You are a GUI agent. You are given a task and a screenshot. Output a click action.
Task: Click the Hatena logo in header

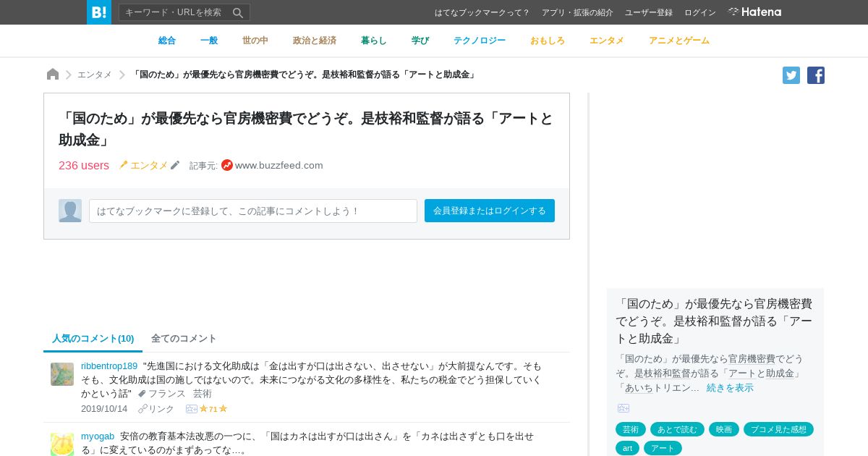(x=754, y=12)
